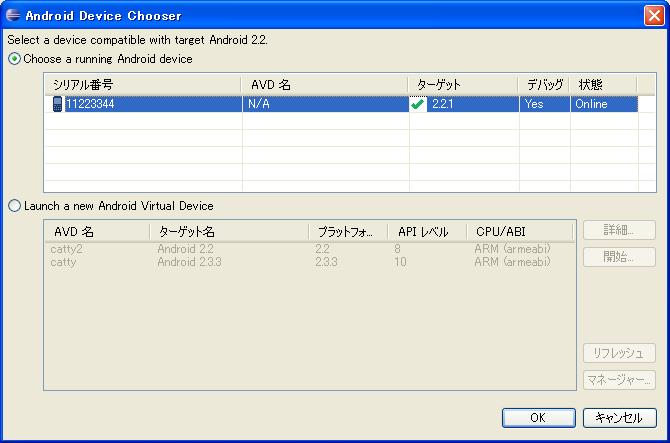The height and width of the screenshot is (443, 670).
Task: Click the マネージャー... button
Action: pos(619,379)
